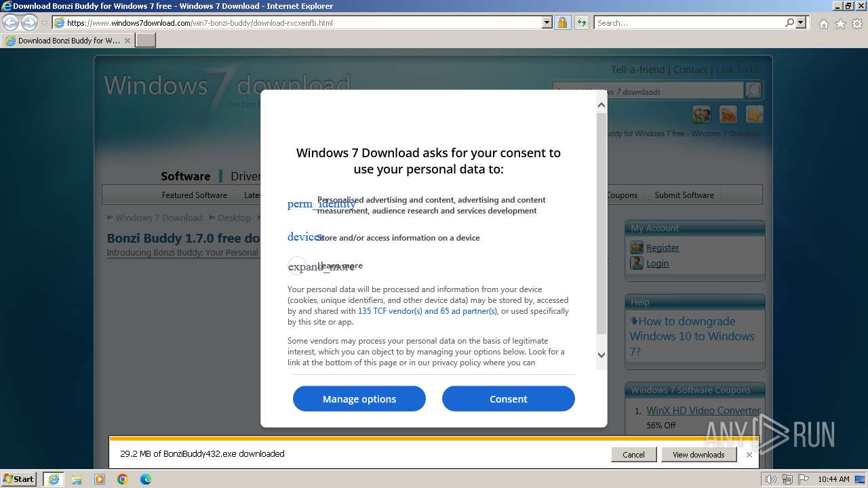Click the Login user icon
This screenshot has width=868, height=488.
tap(637, 263)
